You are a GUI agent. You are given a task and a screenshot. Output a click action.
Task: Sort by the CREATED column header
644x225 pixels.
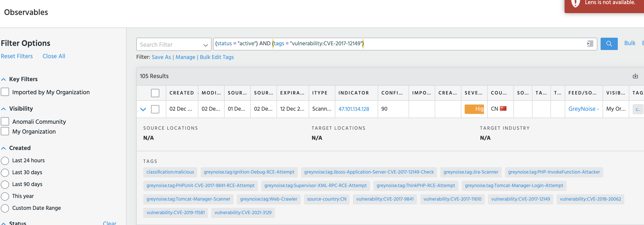(182, 93)
